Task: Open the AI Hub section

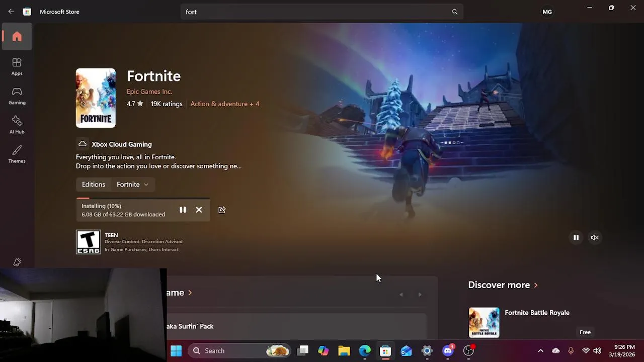Action: click(17, 125)
